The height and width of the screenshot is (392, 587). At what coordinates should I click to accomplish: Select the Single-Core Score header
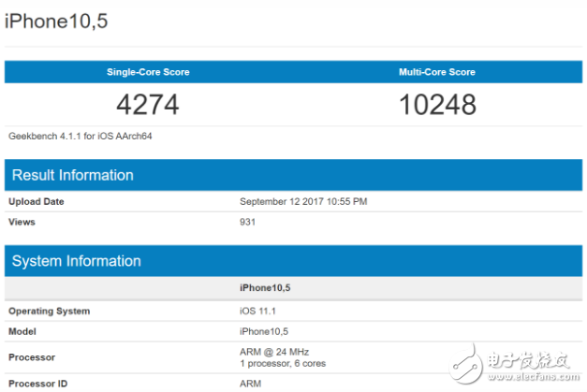point(148,72)
